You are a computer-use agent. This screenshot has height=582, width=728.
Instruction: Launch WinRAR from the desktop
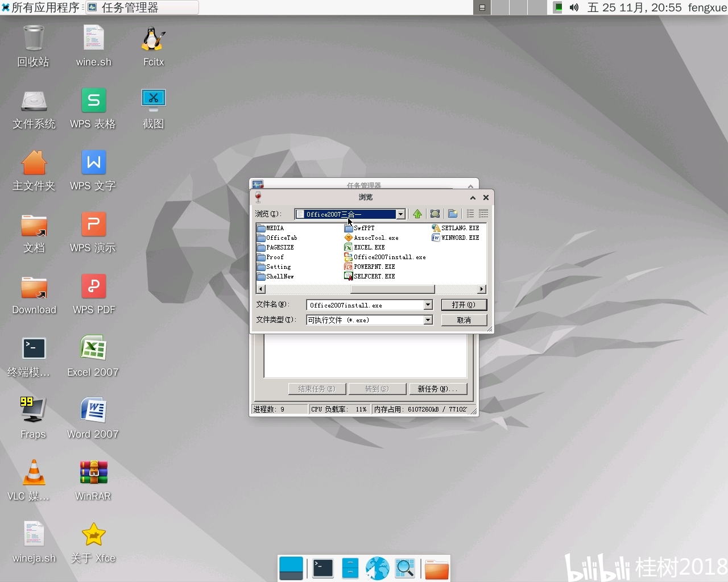(x=93, y=481)
